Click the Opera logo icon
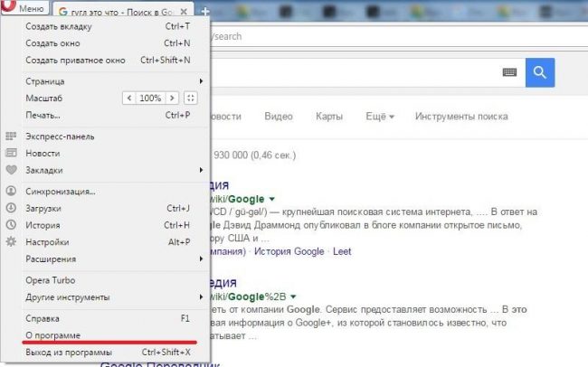Image resolution: width=588 pixels, height=367 pixels. (x=8, y=5)
